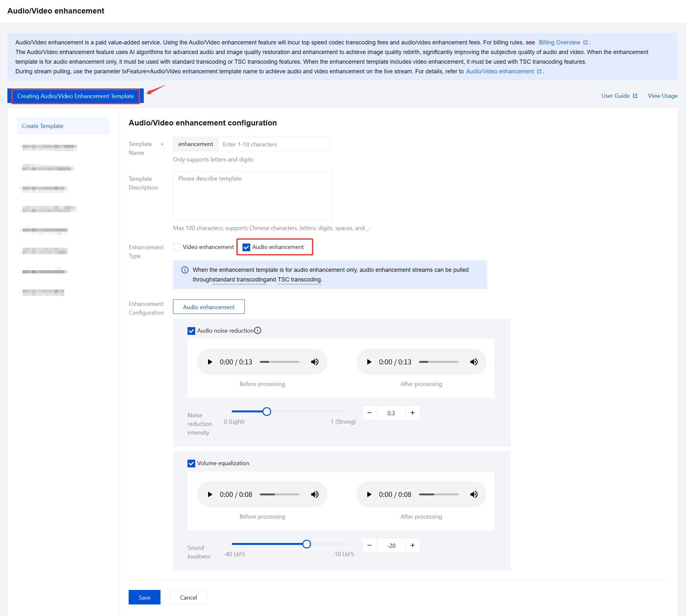Viewport: 686px width, 616px height.
Task: Mute the noise reduction after-processing audio
Action: point(473,362)
